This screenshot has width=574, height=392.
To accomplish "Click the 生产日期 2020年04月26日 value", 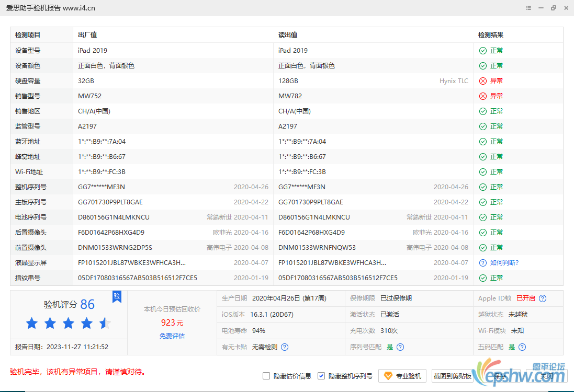I will [x=289, y=298].
